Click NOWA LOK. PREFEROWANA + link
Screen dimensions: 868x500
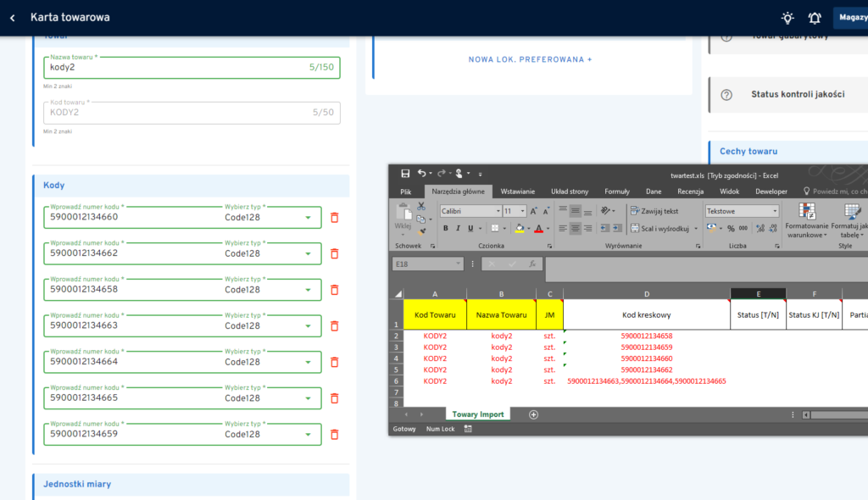click(531, 59)
